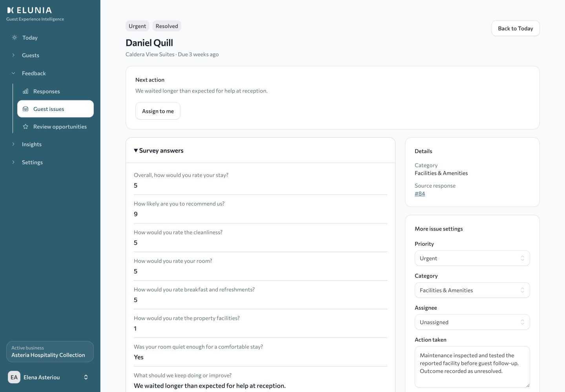565x392 pixels.
Task: Click the EA avatar badge
Action: pyautogui.click(x=14, y=377)
